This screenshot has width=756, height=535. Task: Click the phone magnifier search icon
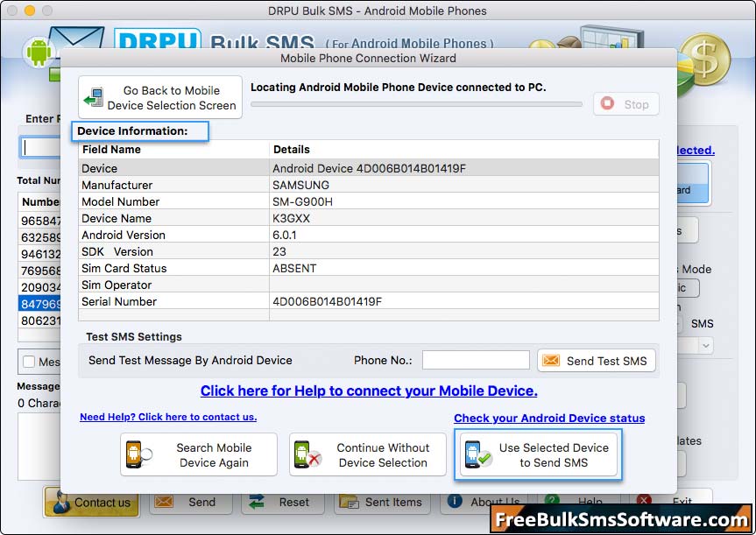coord(138,454)
